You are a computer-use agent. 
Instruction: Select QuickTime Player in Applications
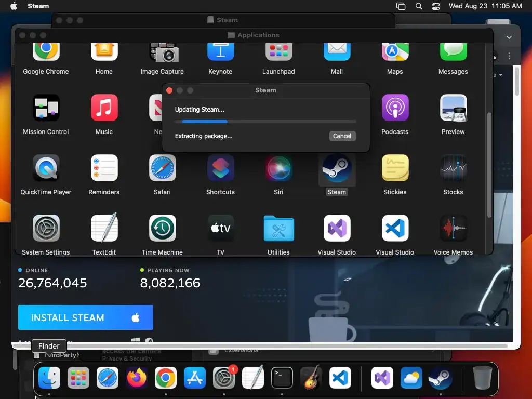pos(46,168)
